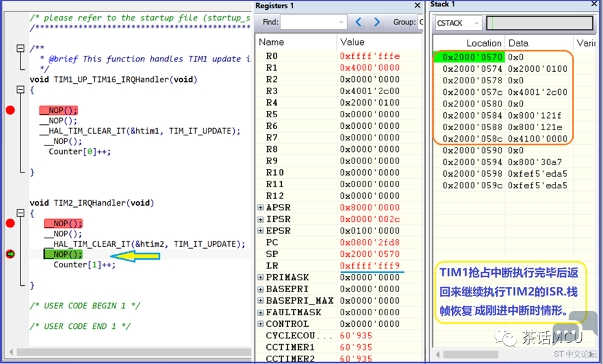Select the LR register value 0xffff'fff9
The width and height of the screenshot is (603, 364).
tap(370, 265)
